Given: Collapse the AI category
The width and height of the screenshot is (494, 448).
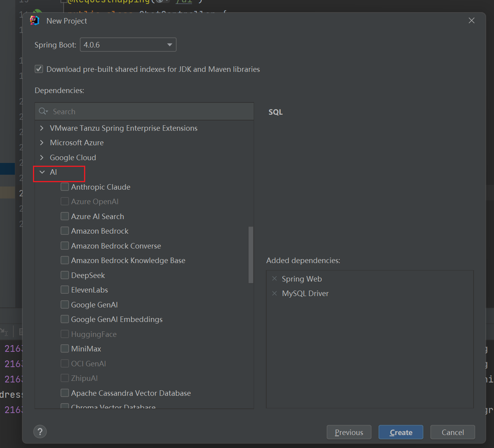Looking at the screenshot, I should 42,172.
